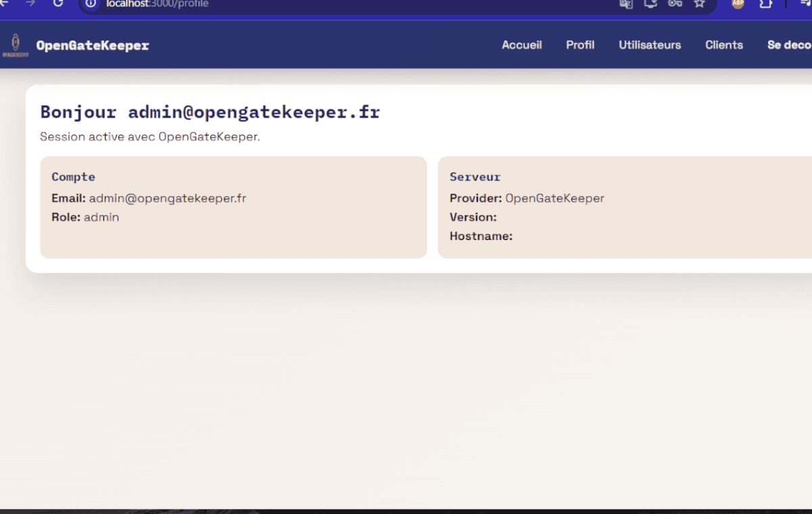This screenshot has height=514, width=812.
Task: Navigate back with the back arrow
Action: click(7, 4)
